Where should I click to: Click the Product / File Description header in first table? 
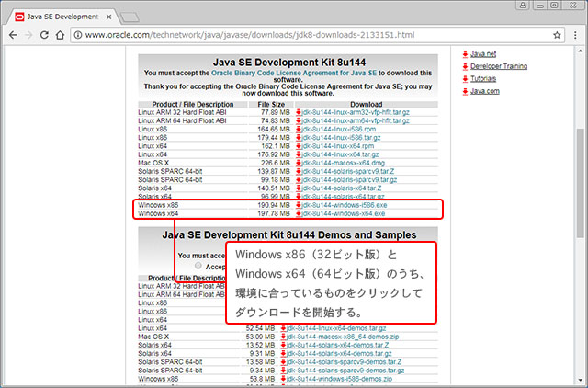(193, 104)
